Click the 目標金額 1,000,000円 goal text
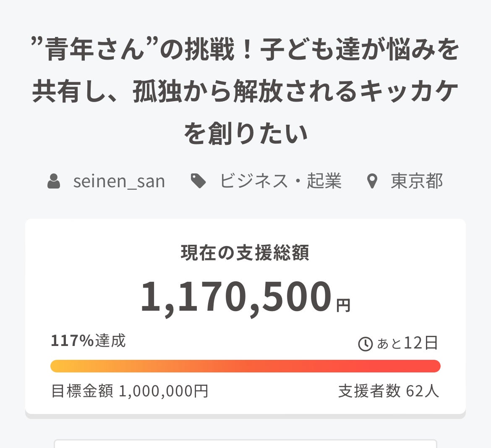The image size is (491, 448). coord(129,391)
